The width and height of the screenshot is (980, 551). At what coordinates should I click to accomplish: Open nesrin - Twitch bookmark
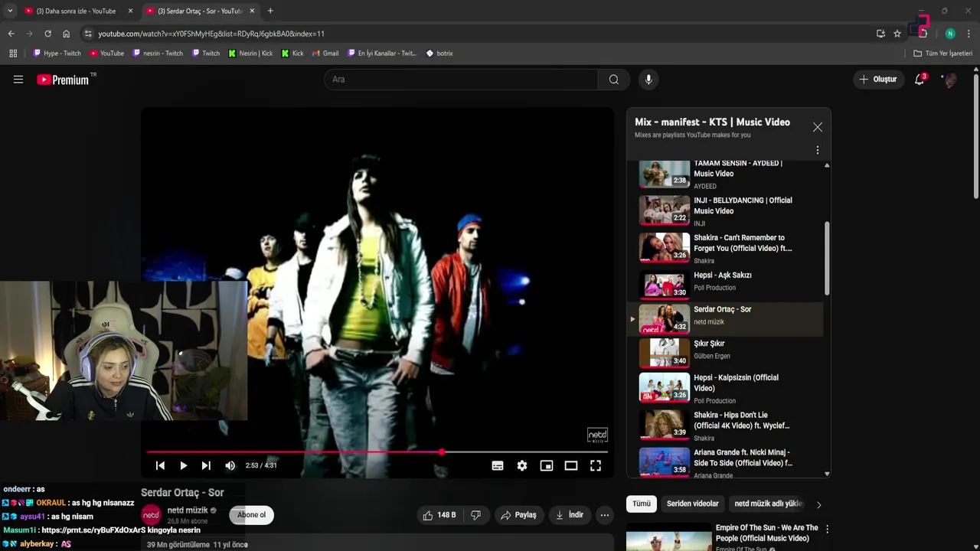[158, 54]
